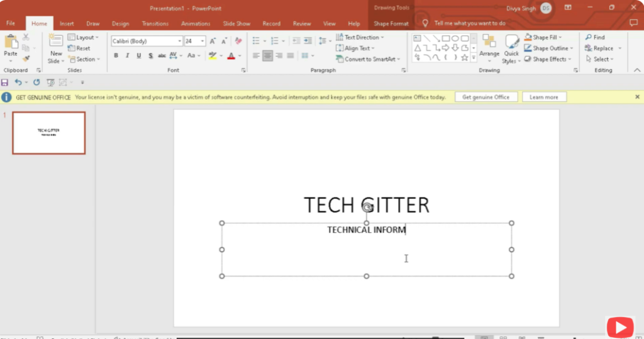Enable center text alignment
This screenshot has width=644, height=339.
267,56
